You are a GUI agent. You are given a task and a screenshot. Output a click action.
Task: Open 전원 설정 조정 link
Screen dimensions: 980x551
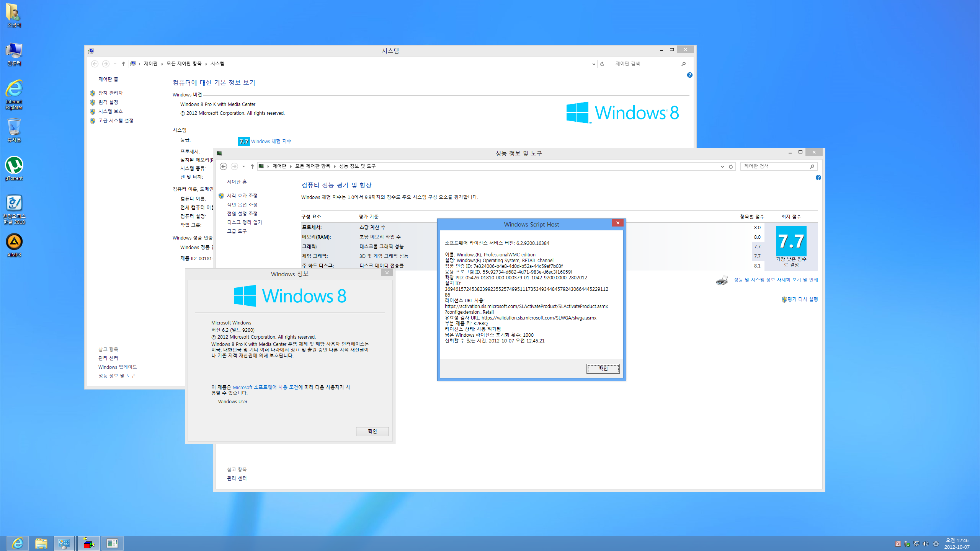242,214
